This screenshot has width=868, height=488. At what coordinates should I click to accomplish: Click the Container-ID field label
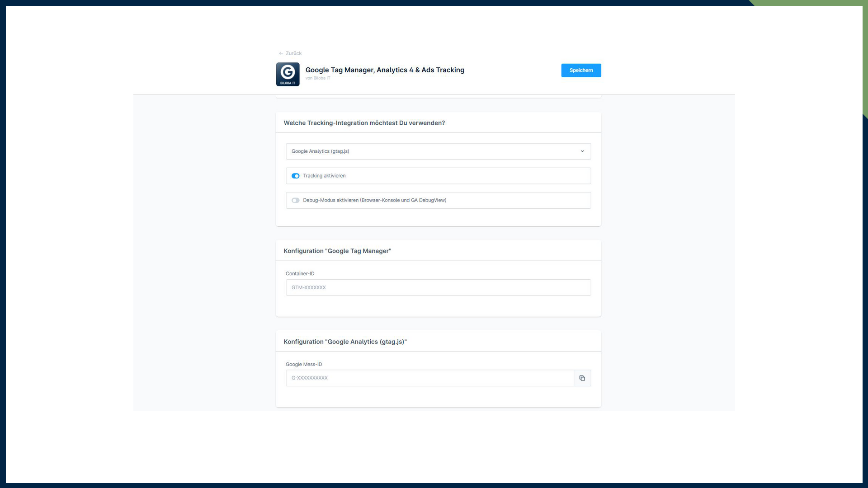(300, 274)
